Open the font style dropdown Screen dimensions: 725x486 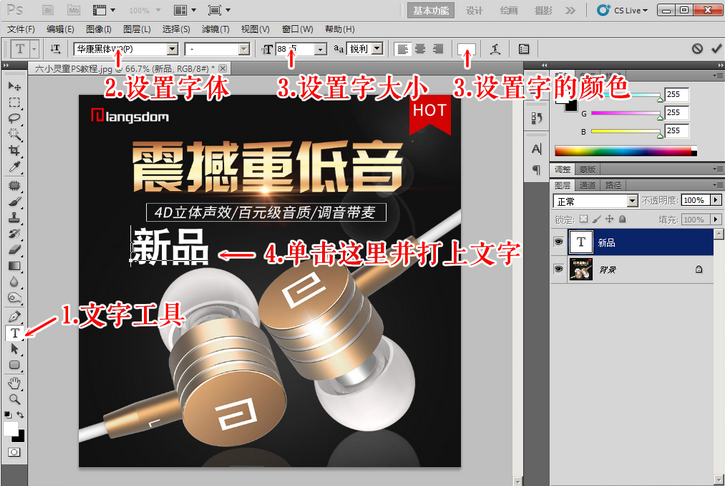(244, 49)
